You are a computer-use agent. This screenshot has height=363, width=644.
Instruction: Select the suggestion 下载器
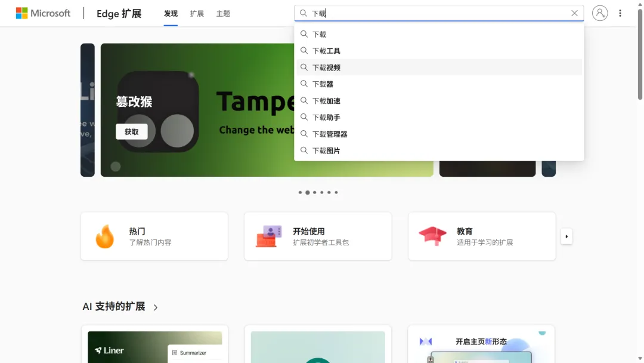point(439,84)
